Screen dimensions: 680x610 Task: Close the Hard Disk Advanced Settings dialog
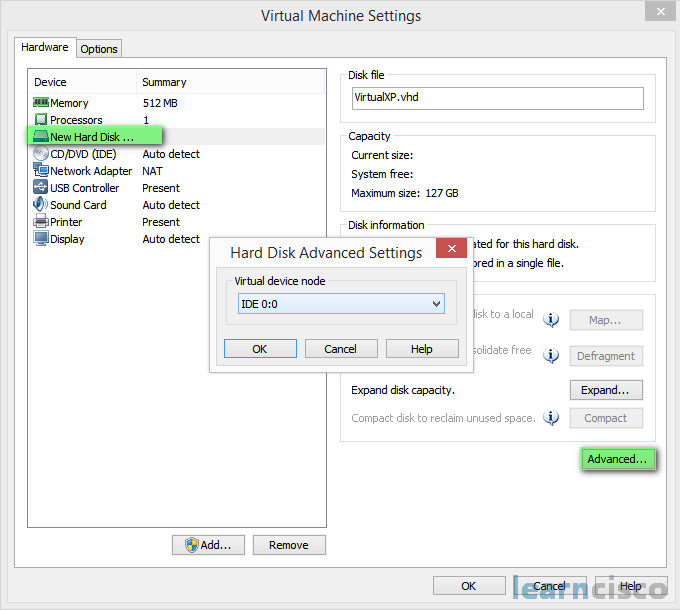[x=451, y=248]
